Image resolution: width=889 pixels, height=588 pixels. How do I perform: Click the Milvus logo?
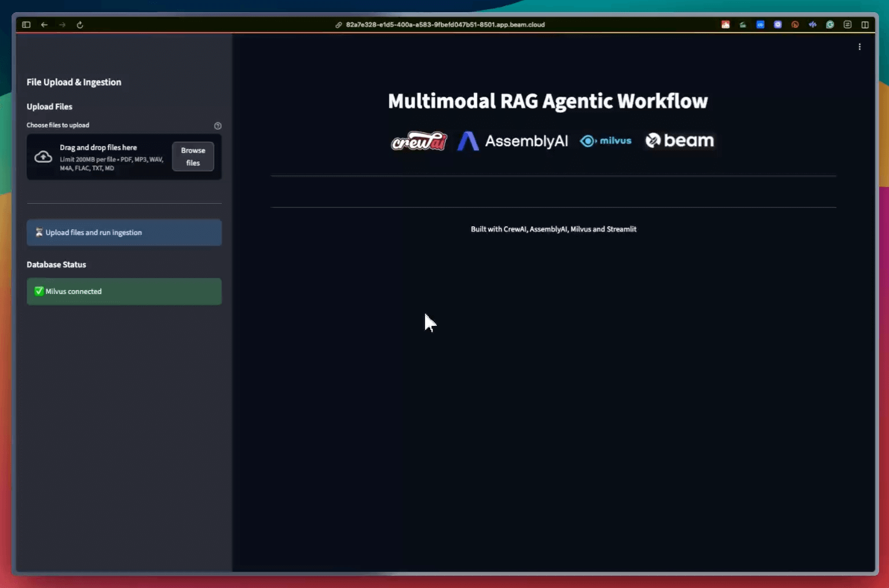click(x=606, y=141)
